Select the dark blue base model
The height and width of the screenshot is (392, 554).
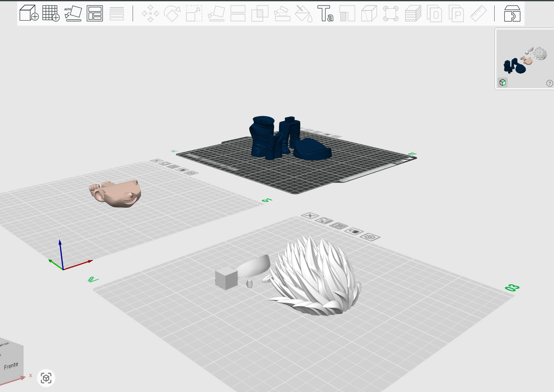(312, 149)
